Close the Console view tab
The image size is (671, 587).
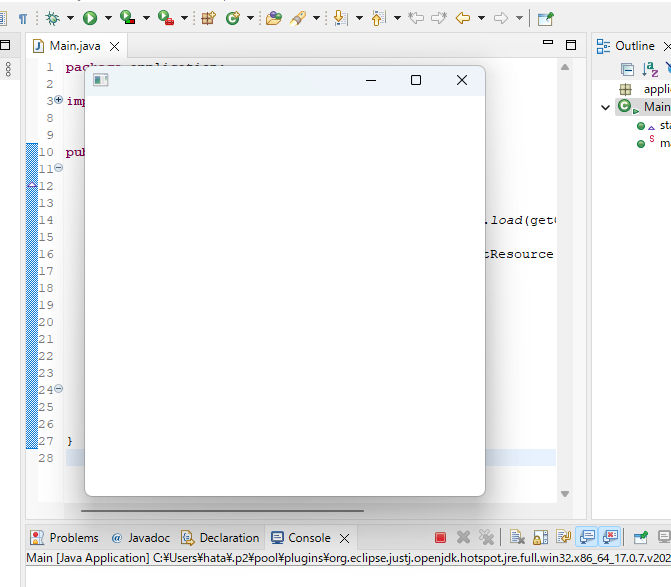point(344,538)
